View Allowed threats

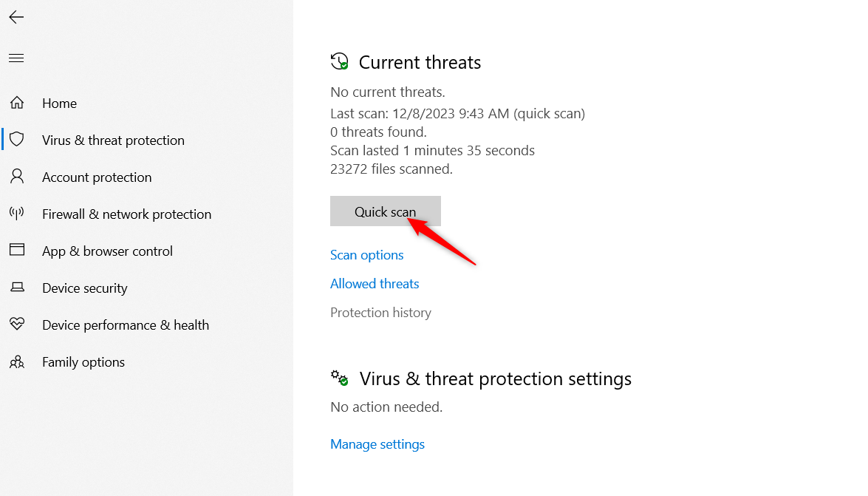pyautogui.click(x=374, y=283)
